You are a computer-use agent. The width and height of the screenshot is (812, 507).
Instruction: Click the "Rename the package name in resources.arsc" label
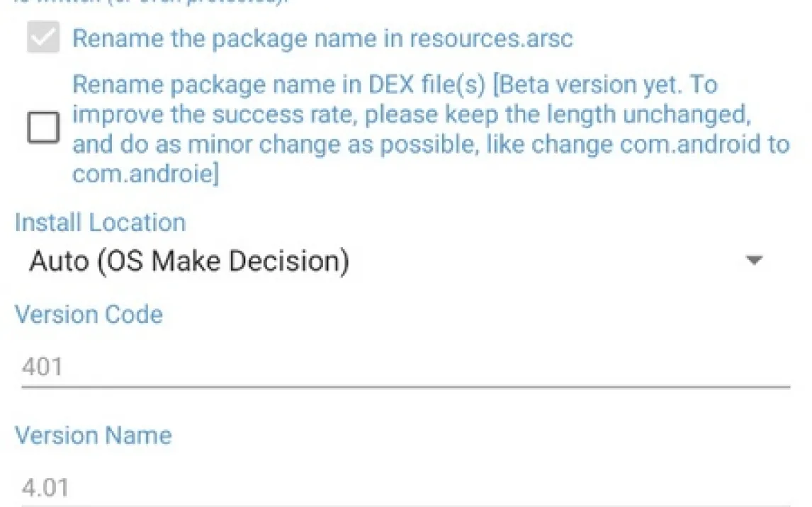[x=322, y=38]
